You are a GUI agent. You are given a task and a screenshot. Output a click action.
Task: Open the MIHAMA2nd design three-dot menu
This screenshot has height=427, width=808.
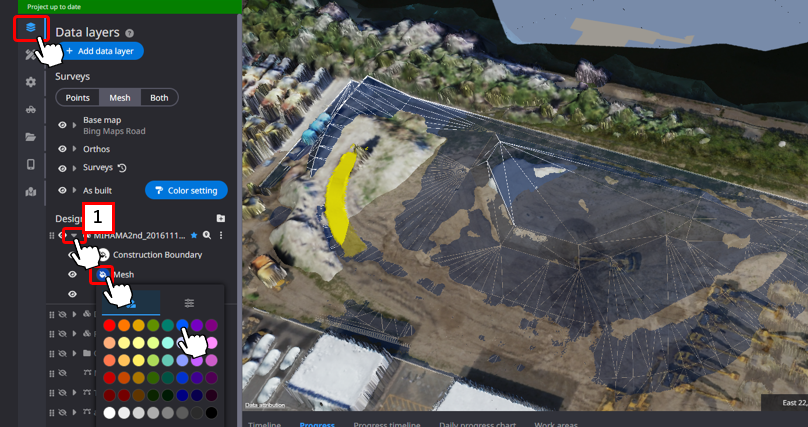(x=221, y=235)
